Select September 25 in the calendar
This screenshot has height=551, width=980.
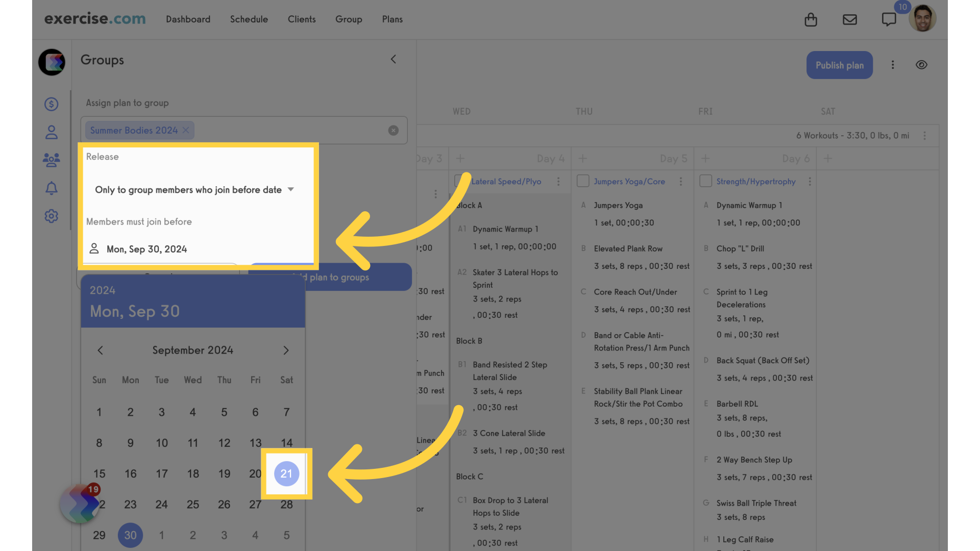pos(192,505)
